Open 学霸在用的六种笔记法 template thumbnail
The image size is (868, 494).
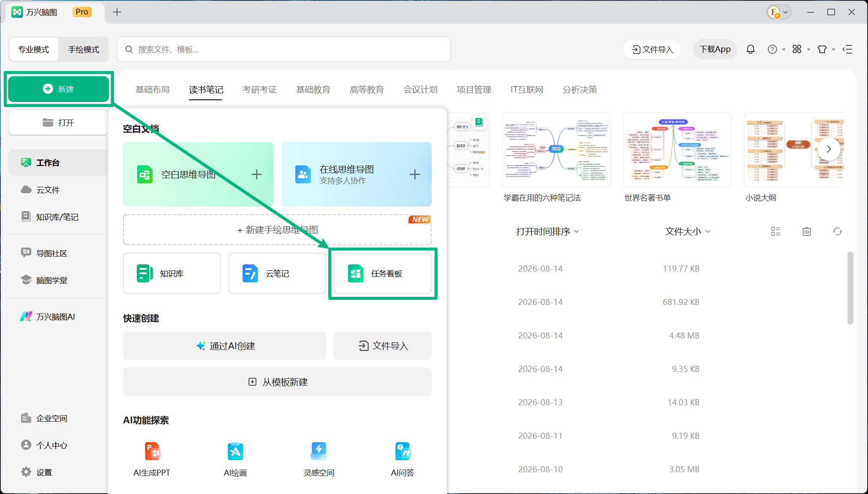click(556, 150)
